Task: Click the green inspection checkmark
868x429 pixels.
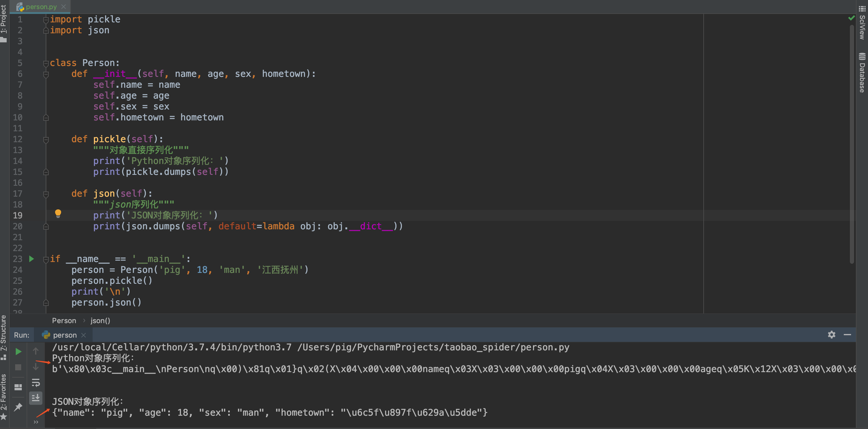Action: click(x=851, y=18)
